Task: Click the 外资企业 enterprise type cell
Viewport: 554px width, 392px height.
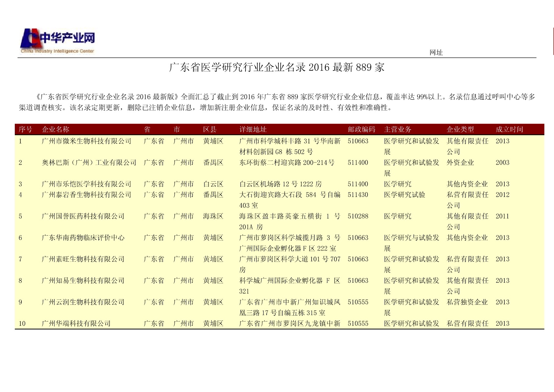Action: pyautogui.click(x=460, y=163)
